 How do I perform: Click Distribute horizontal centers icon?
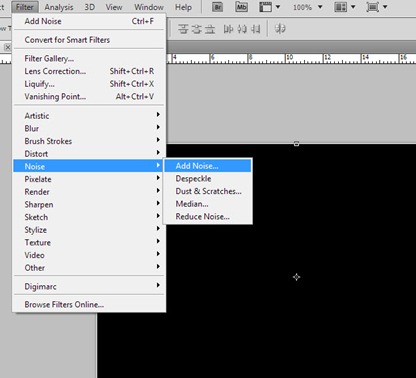[x=242, y=29]
